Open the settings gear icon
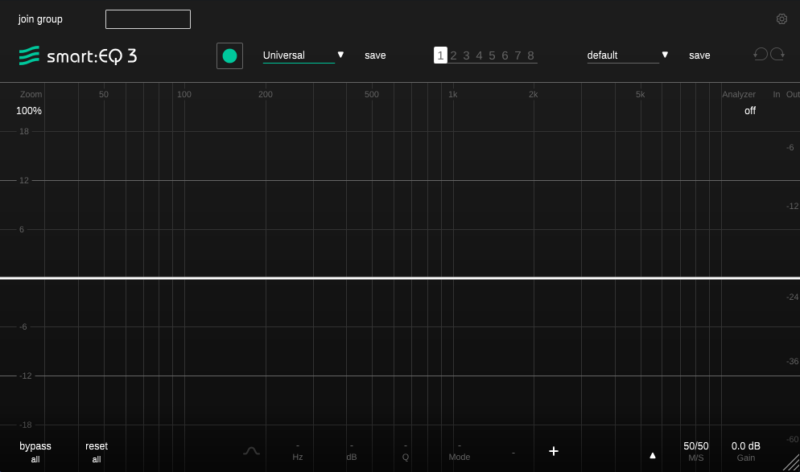This screenshot has height=472, width=800. [x=782, y=19]
